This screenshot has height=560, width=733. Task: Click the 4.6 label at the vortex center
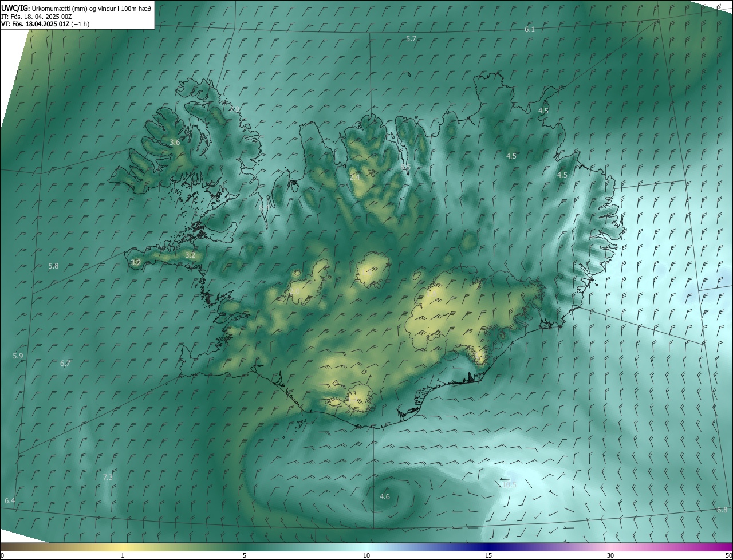tap(385, 496)
